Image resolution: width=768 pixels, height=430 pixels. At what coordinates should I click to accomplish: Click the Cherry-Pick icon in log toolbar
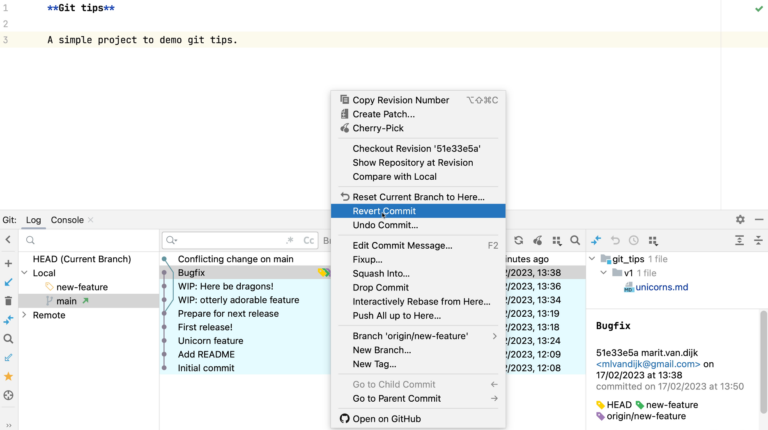click(x=538, y=240)
